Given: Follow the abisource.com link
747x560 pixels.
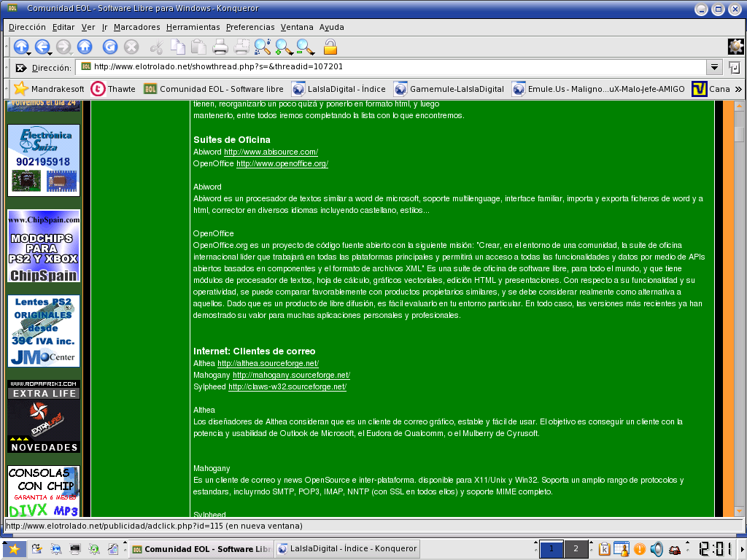Looking at the screenshot, I should (271, 152).
